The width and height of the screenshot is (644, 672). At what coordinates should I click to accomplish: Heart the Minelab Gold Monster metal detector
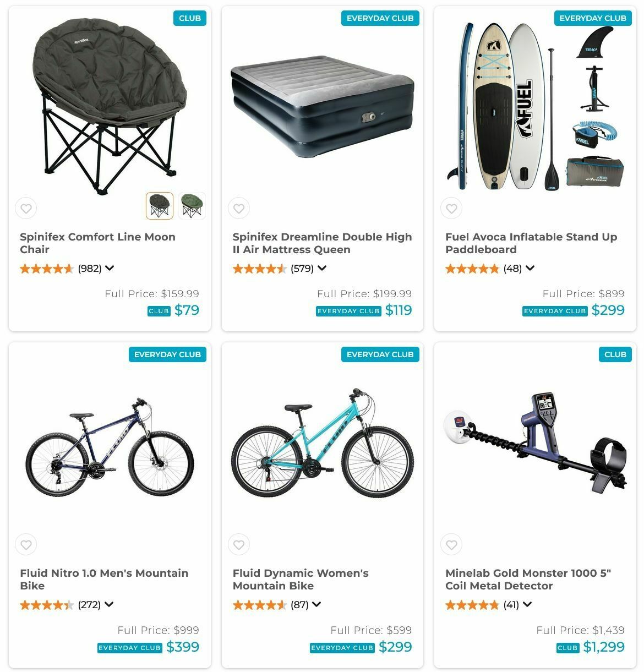451,545
